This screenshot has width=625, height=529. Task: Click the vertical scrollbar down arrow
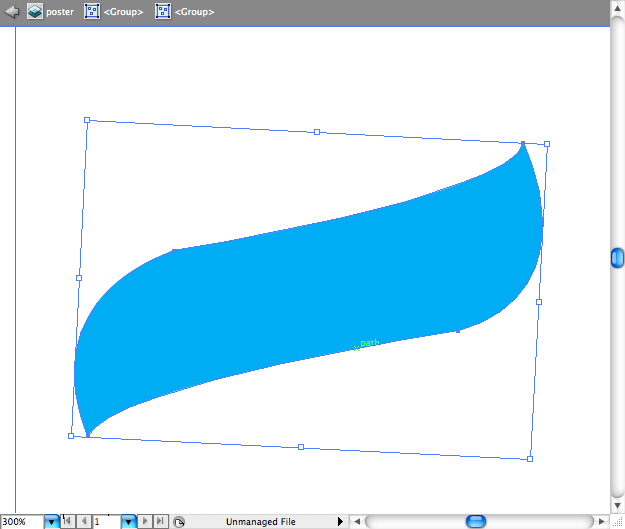[617, 506]
